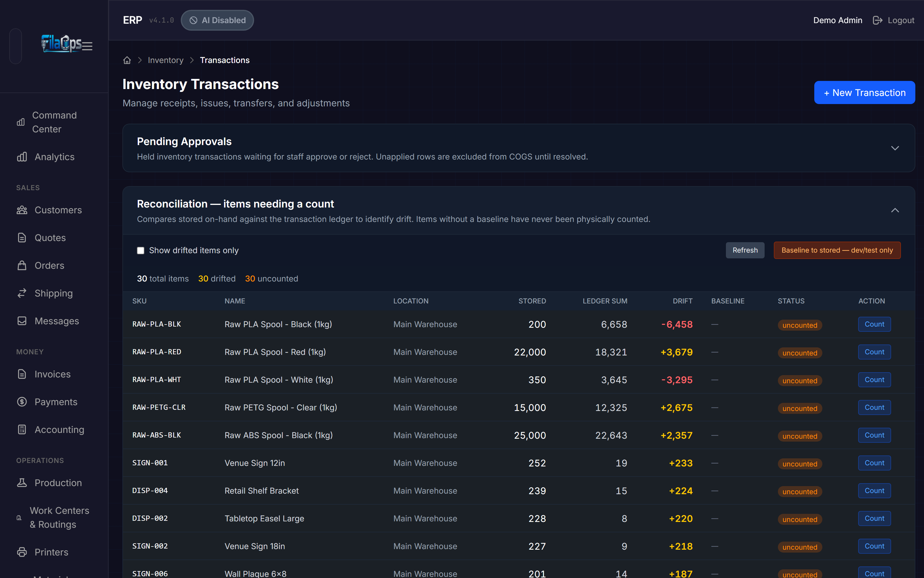924x578 pixels.
Task: Click the 30 uncounted summary count
Action: (x=271, y=279)
